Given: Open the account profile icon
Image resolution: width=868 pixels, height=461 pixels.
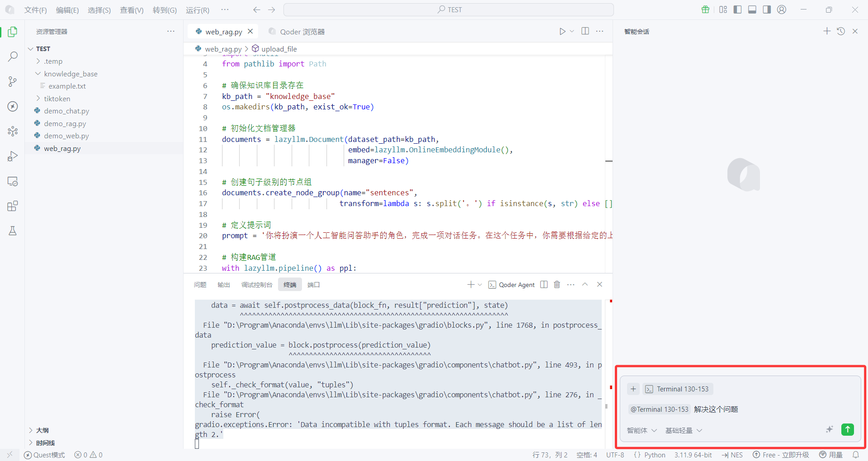Looking at the screenshot, I should pyautogui.click(x=782, y=9).
